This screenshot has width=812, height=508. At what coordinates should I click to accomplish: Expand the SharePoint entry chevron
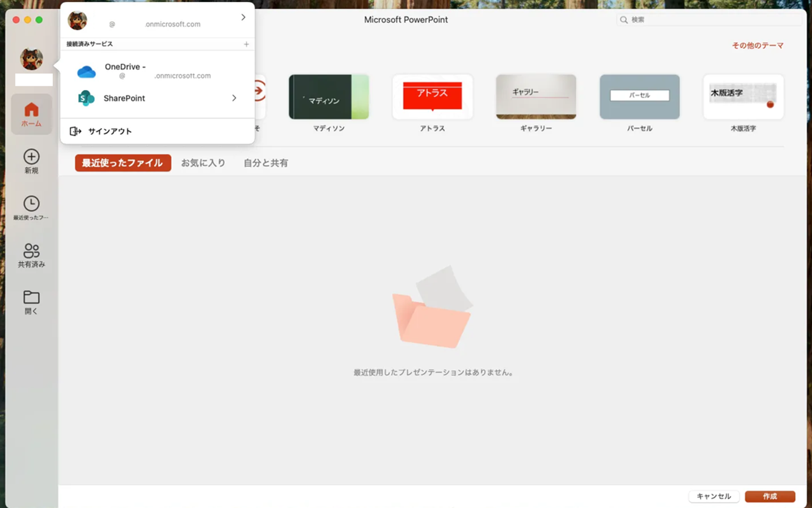tap(234, 98)
